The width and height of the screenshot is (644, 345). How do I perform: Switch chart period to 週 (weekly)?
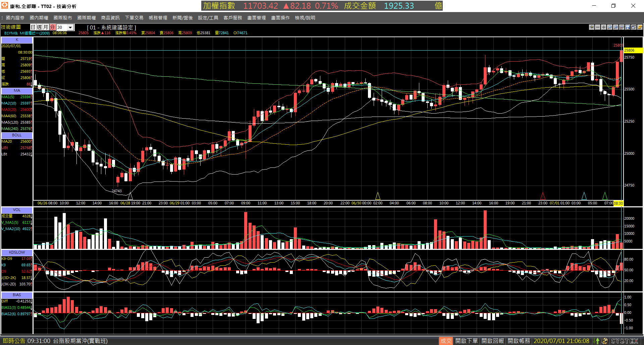[40, 27]
